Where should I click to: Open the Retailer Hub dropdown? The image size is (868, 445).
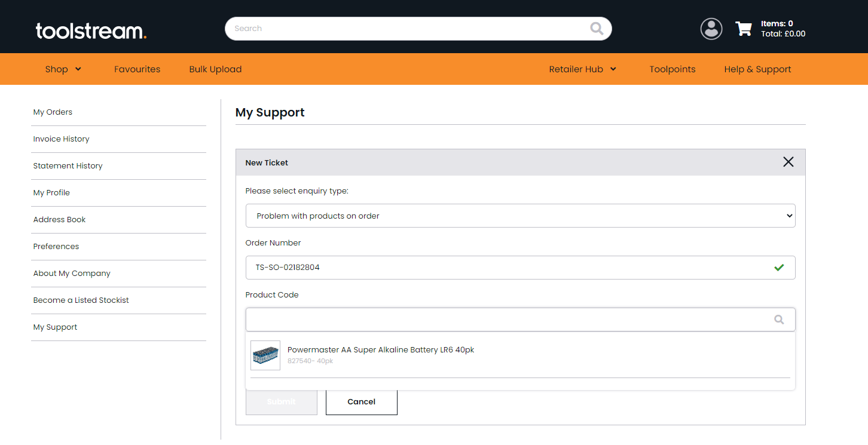coord(582,69)
